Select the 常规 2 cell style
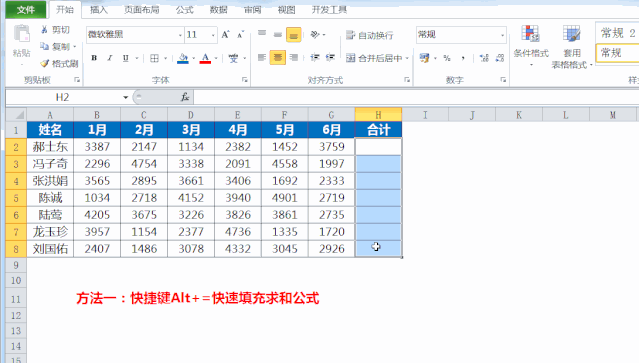Viewport: 639px width, 363px height. (617, 33)
